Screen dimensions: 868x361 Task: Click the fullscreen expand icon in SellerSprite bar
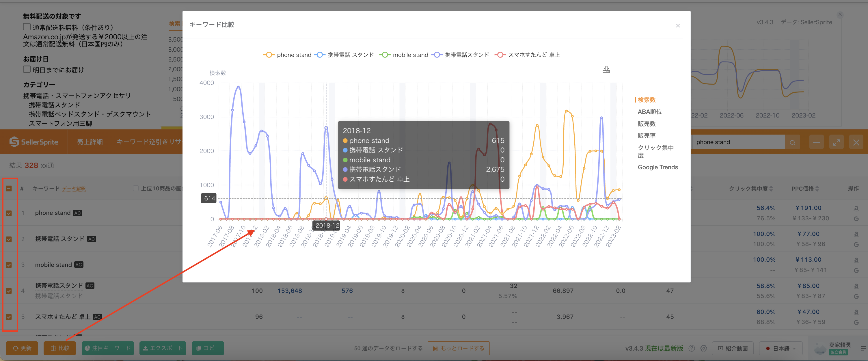pyautogui.click(x=836, y=142)
